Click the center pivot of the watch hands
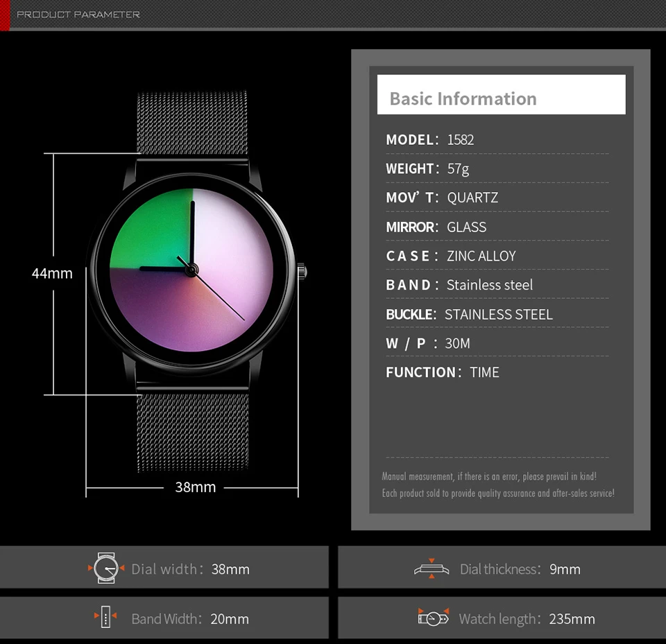 tap(191, 269)
